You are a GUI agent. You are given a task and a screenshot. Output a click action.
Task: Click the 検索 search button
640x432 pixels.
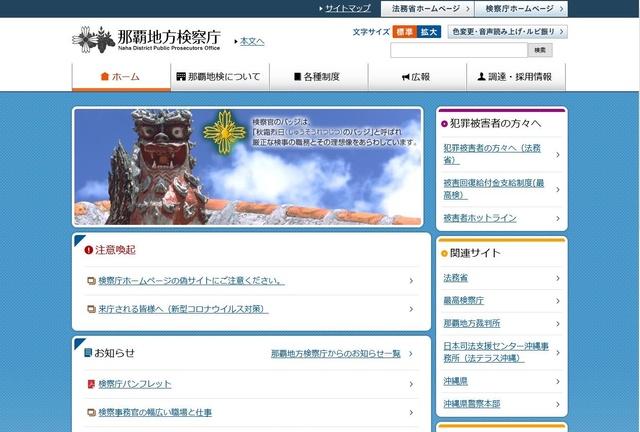pos(540,50)
